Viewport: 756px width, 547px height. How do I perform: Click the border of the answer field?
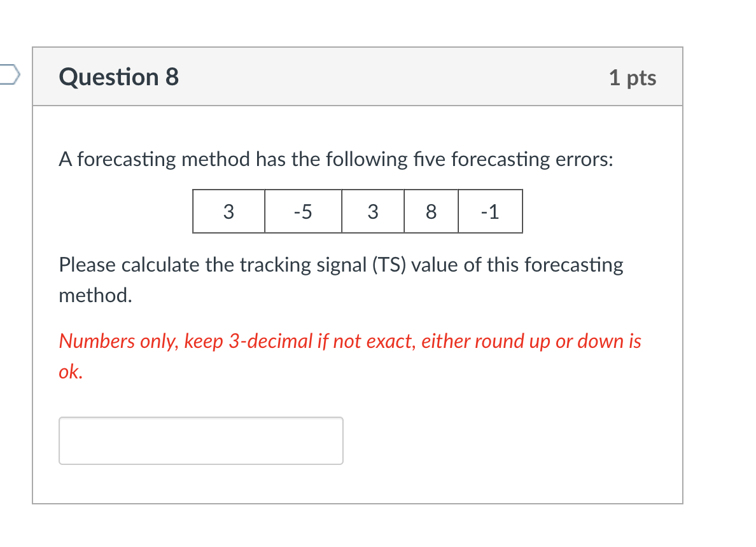[200, 418]
